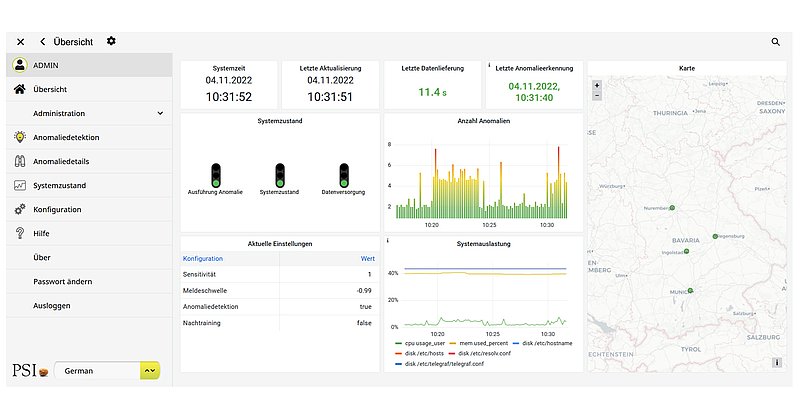The width and height of the screenshot is (800, 418).
Task: Go back using the left arrow icon
Action: (x=43, y=42)
